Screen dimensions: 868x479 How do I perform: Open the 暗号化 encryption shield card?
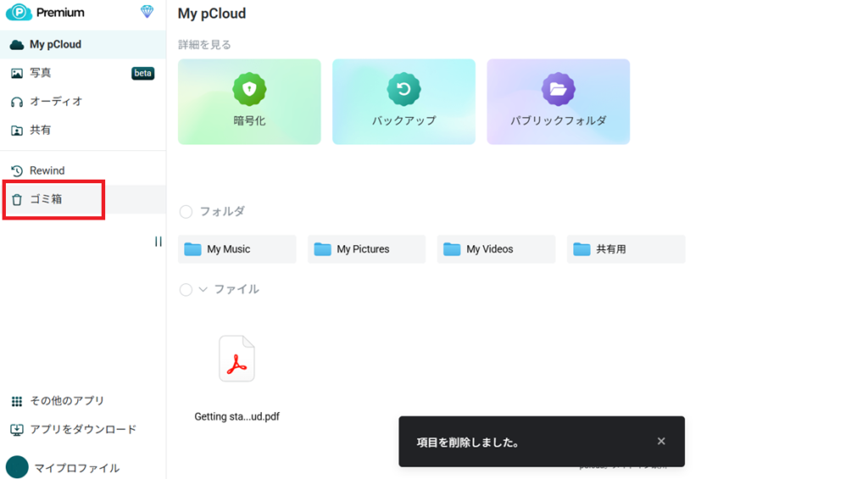pos(249,101)
